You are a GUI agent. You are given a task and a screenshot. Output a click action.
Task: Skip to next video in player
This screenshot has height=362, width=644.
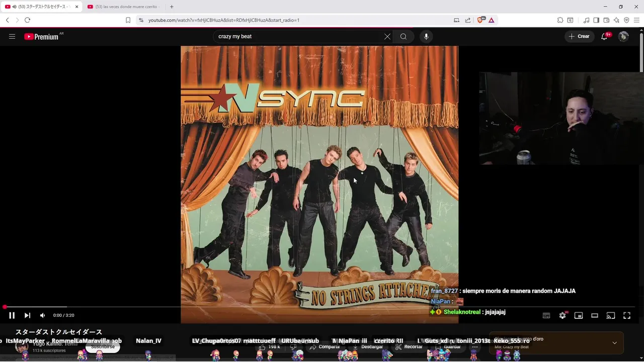point(27,315)
